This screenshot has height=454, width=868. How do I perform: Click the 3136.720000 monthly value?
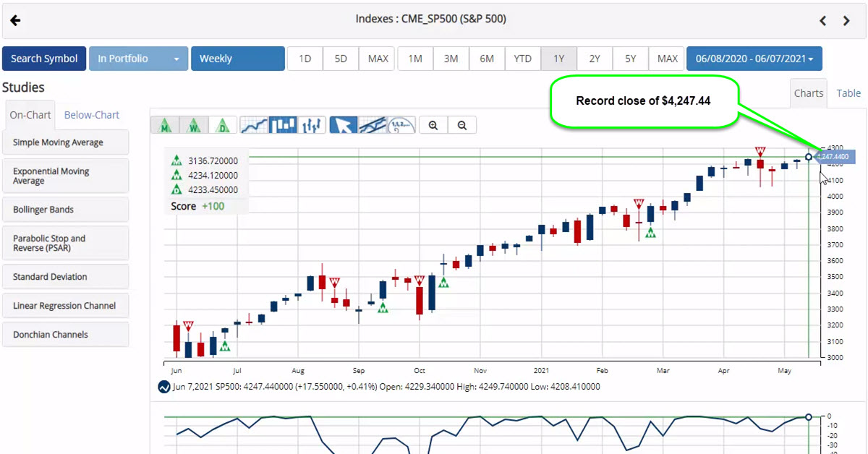pos(213,160)
